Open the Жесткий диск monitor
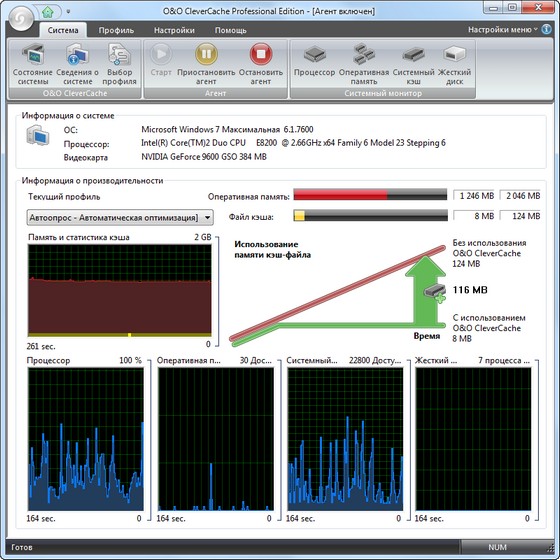Screen dimensions: 560x560 point(454,65)
